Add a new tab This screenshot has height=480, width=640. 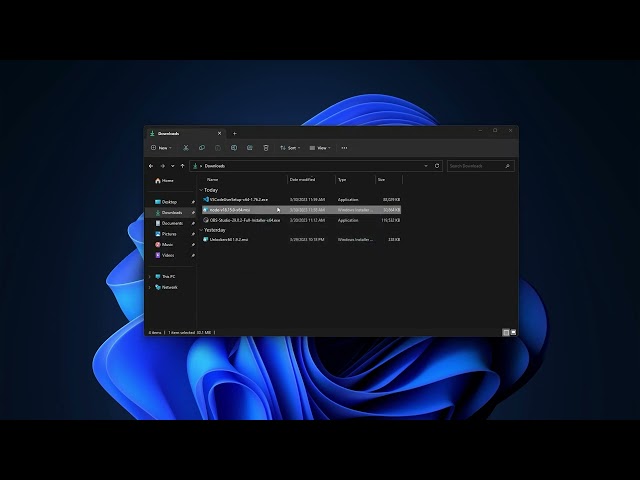coord(235,133)
